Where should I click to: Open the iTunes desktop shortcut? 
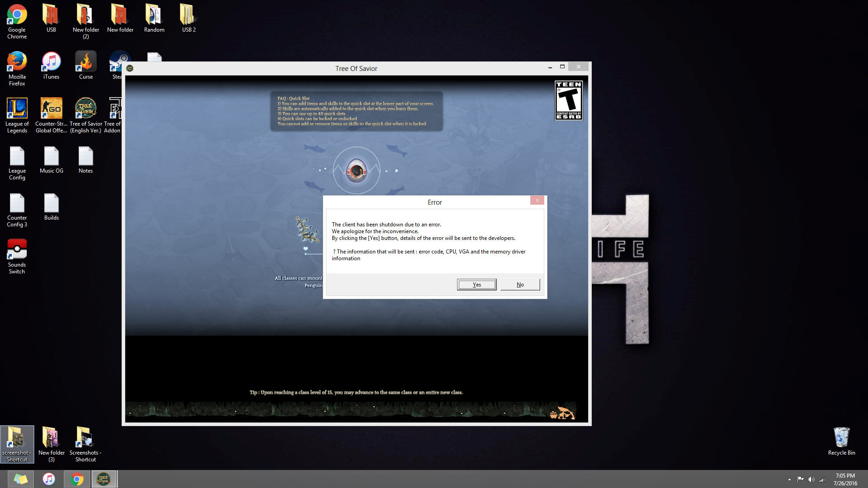[x=51, y=62]
